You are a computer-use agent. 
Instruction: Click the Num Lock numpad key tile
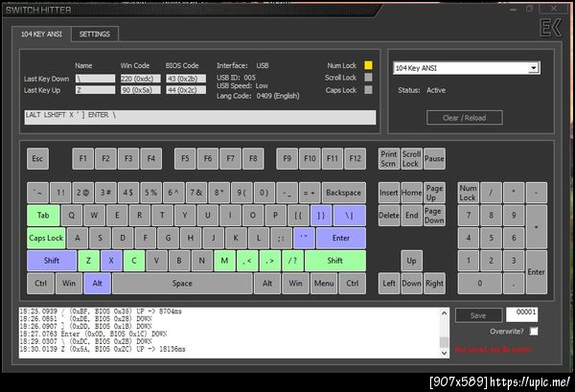point(468,193)
